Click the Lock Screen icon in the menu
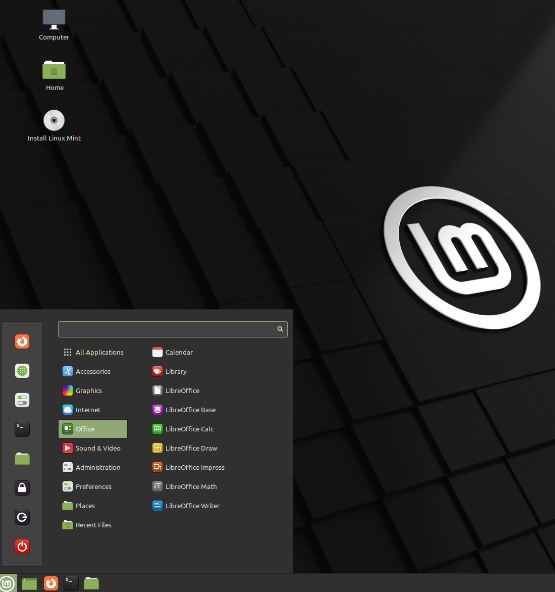 (x=22, y=488)
